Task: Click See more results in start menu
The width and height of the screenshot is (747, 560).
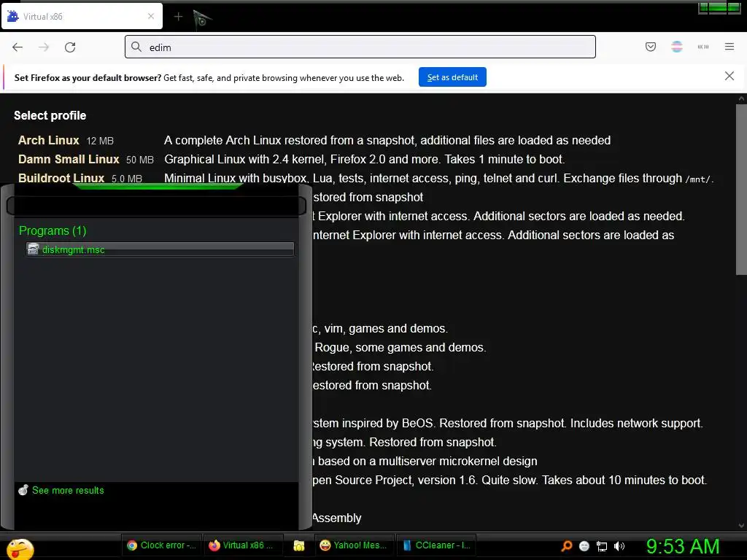Action: [x=68, y=491]
